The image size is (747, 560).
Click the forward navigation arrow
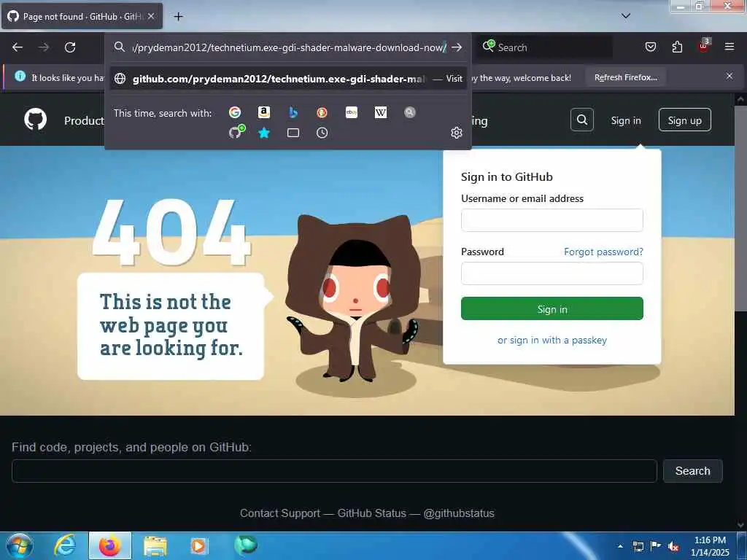click(43, 47)
